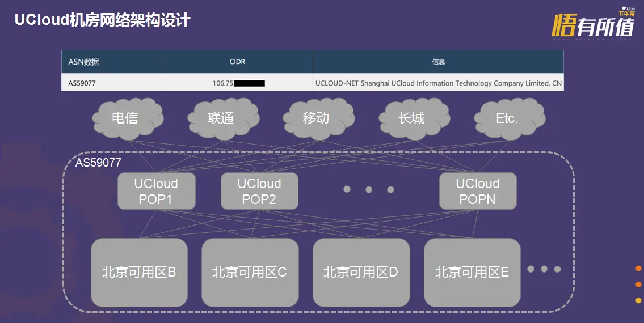644x323 pixels.
Task: Click the 北京可用区C block
Action: 250,273
